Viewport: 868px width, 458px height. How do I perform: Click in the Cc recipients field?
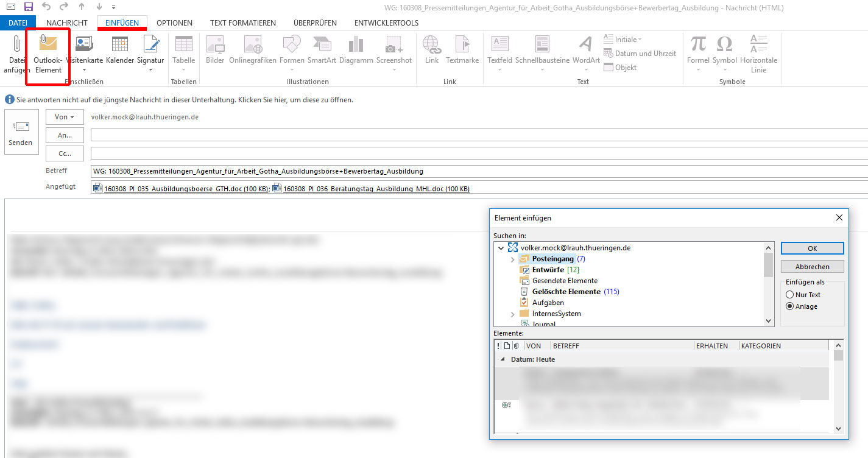479,153
